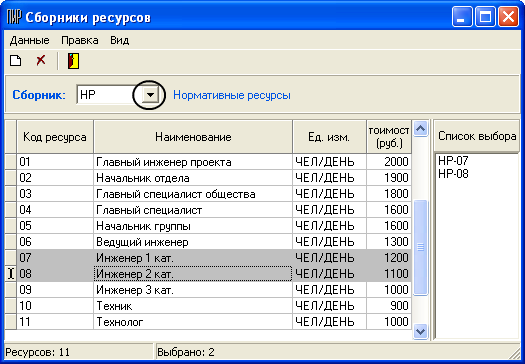Viewport: 525px width, 364px height.
Task: Click the ЧЕЛ/ДЕНЬ cell in row 10
Action: pos(329,306)
